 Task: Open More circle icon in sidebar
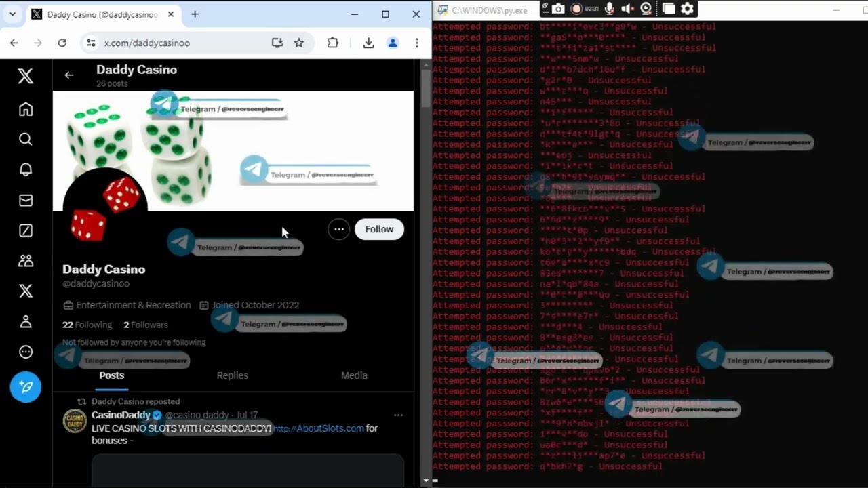[x=26, y=352]
